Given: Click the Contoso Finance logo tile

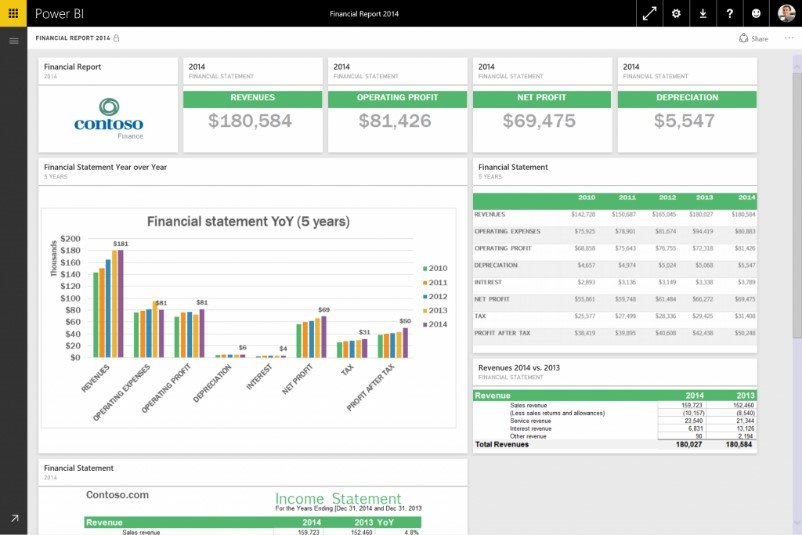Looking at the screenshot, I should coord(108,117).
